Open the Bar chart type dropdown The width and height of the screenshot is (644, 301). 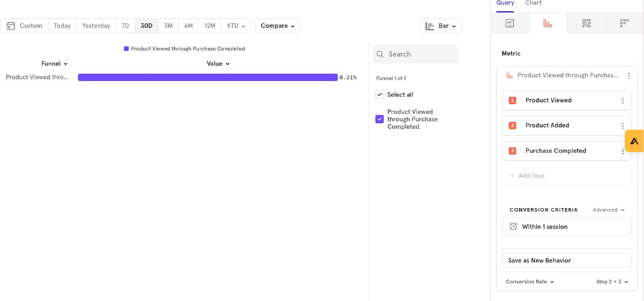click(440, 26)
